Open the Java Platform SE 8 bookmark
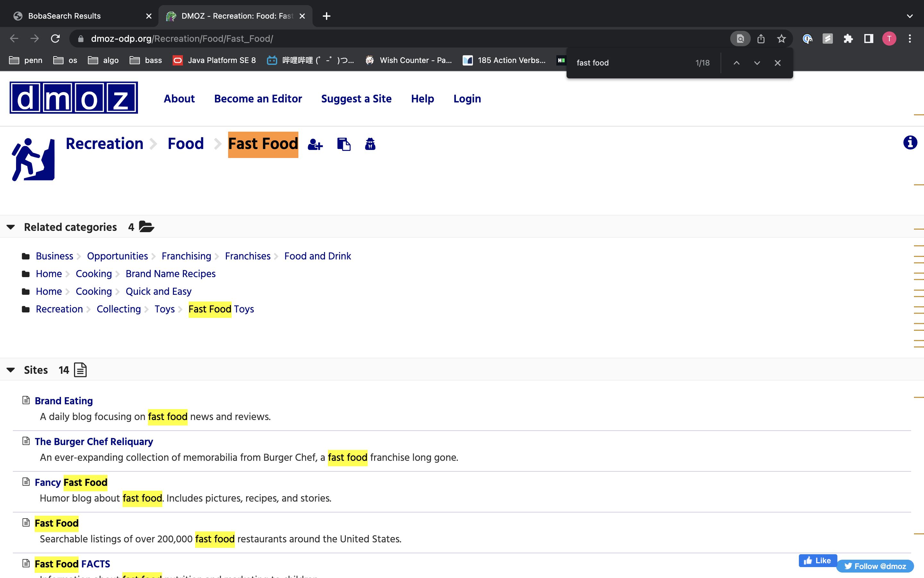 point(214,60)
